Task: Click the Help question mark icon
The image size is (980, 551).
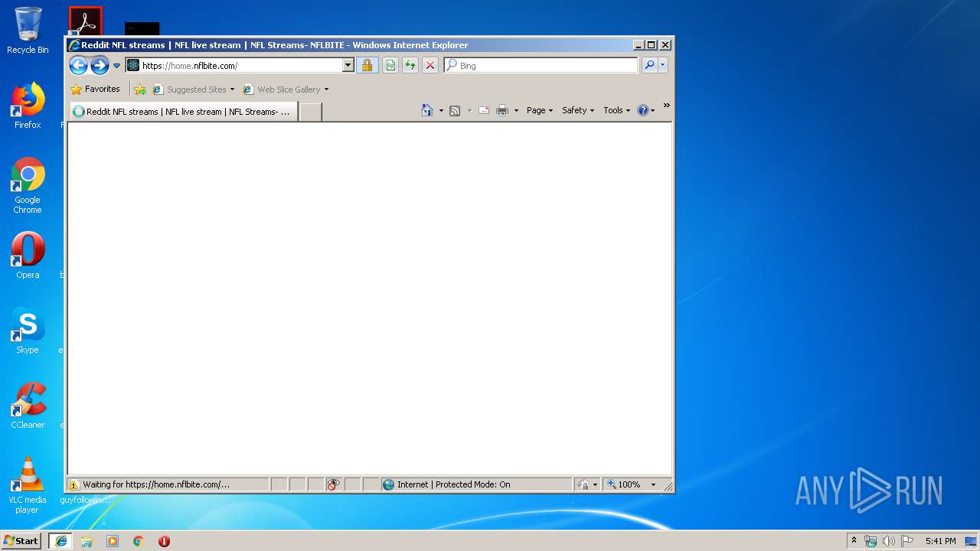Action: pyautogui.click(x=643, y=110)
